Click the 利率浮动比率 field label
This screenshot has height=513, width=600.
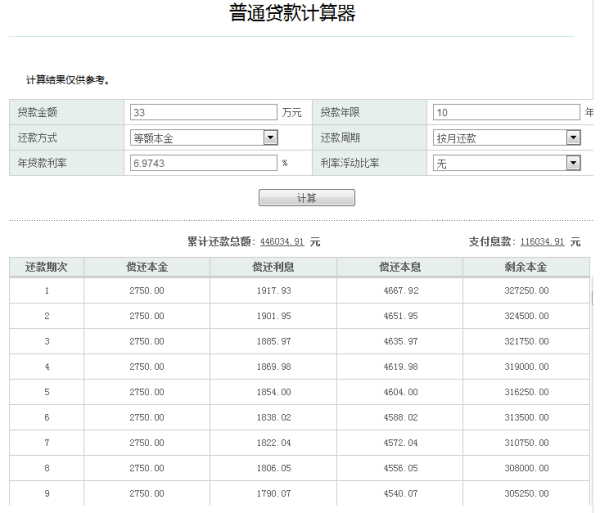(x=350, y=163)
